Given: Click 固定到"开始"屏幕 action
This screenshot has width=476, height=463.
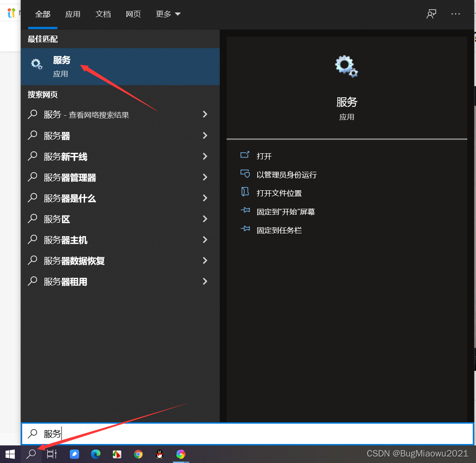Looking at the screenshot, I should pyautogui.click(x=286, y=212).
